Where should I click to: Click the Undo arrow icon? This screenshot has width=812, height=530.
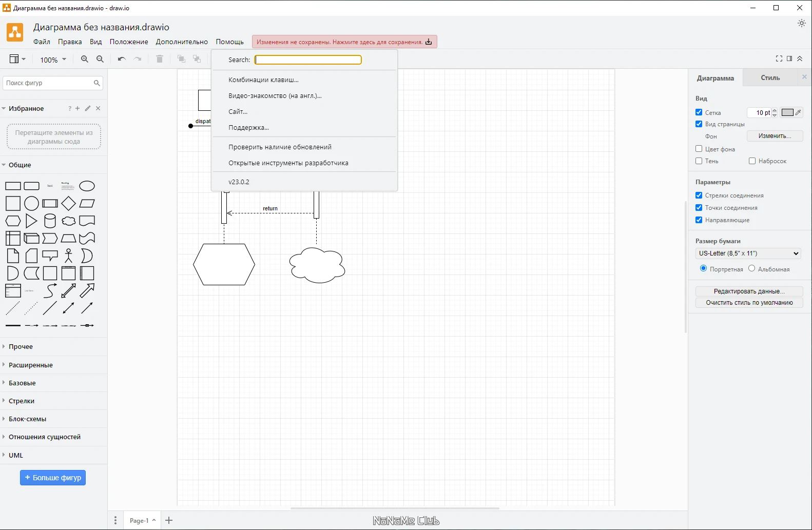(122, 60)
